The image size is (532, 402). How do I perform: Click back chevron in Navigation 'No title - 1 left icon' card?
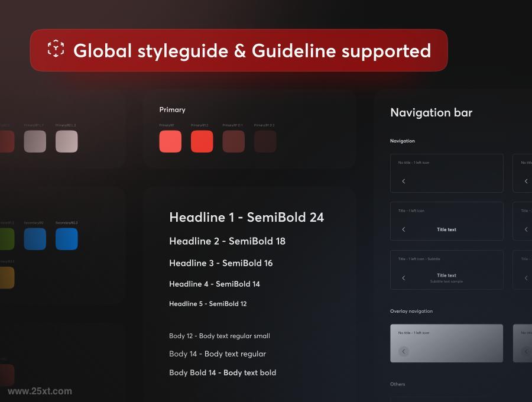tap(403, 181)
